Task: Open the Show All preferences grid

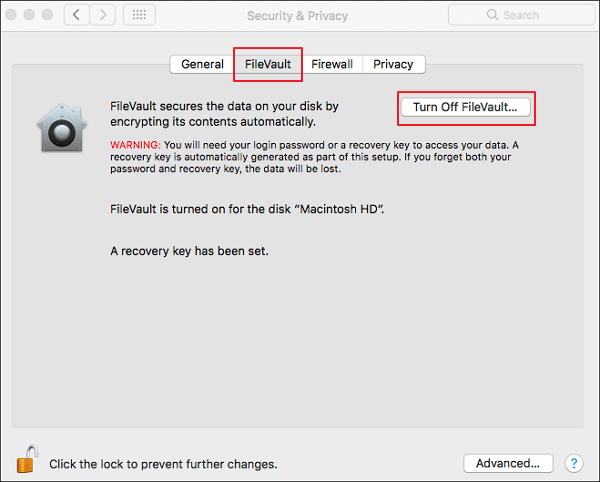Action: click(139, 15)
